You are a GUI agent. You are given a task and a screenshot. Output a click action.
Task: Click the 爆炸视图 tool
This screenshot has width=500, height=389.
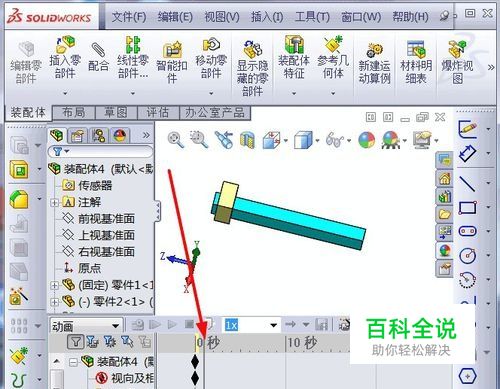[x=457, y=62]
